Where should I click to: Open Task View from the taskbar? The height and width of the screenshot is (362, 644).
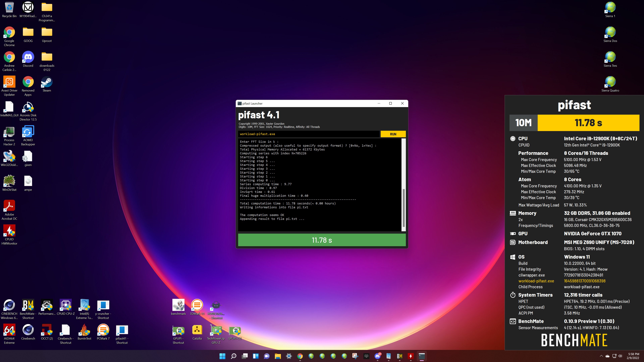tap(245, 356)
